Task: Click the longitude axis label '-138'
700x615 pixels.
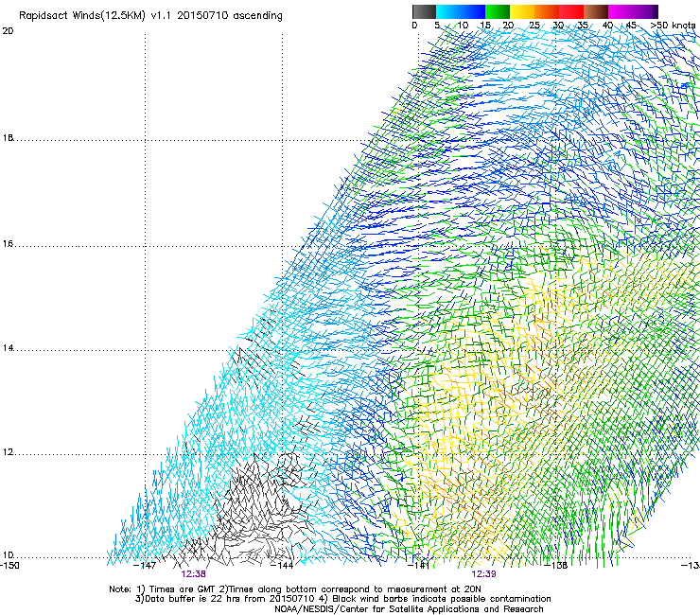Action: (x=556, y=566)
